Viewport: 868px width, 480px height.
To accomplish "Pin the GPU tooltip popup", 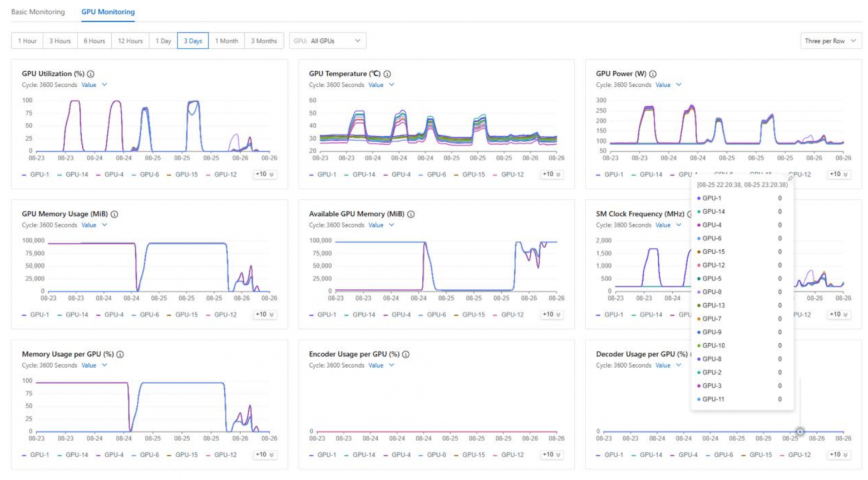I will 790,179.
